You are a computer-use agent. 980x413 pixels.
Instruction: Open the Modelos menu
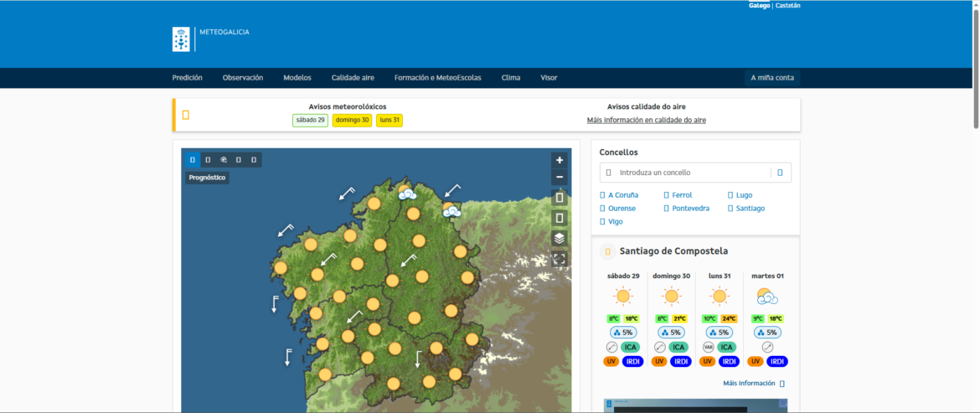(x=297, y=78)
